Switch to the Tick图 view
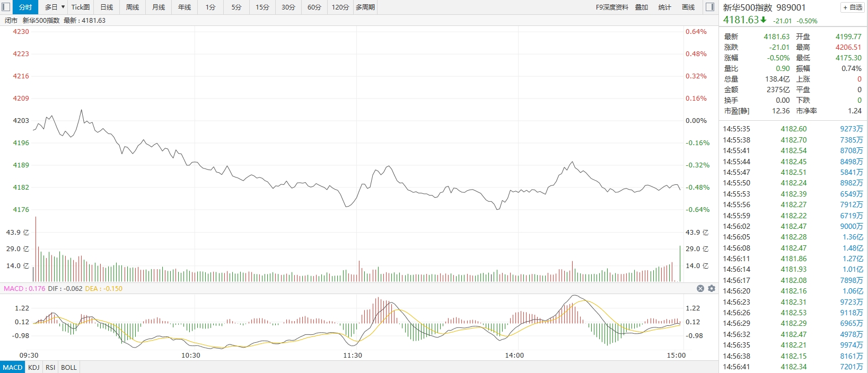This screenshot has height=373, width=868. tap(81, 7)
